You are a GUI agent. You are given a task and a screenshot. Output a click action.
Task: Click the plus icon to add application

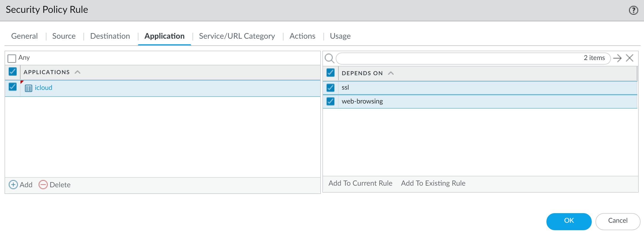13,185
